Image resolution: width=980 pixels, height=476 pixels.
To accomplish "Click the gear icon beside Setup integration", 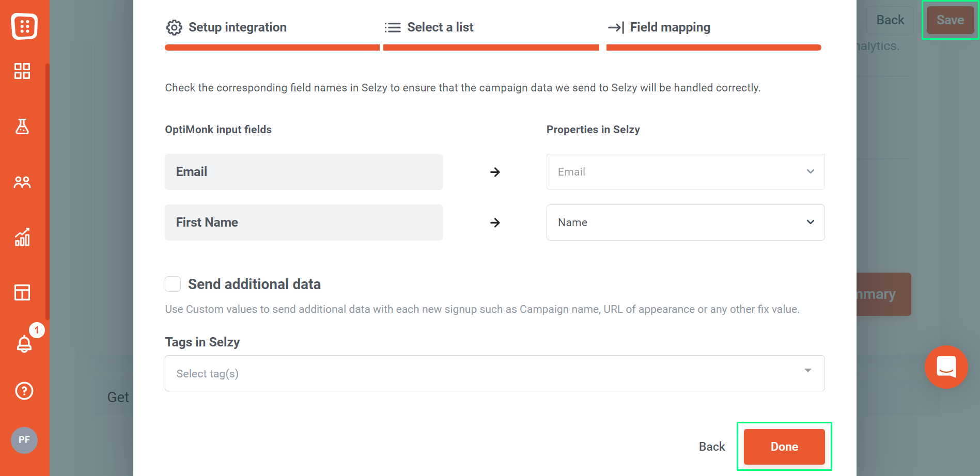I will (x=174, y=27).
